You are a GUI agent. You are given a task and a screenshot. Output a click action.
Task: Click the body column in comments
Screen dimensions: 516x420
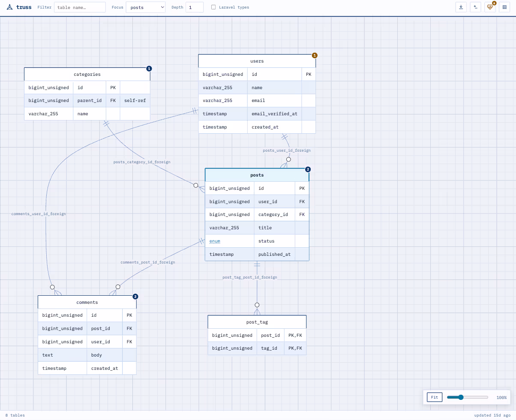(105, 355)
